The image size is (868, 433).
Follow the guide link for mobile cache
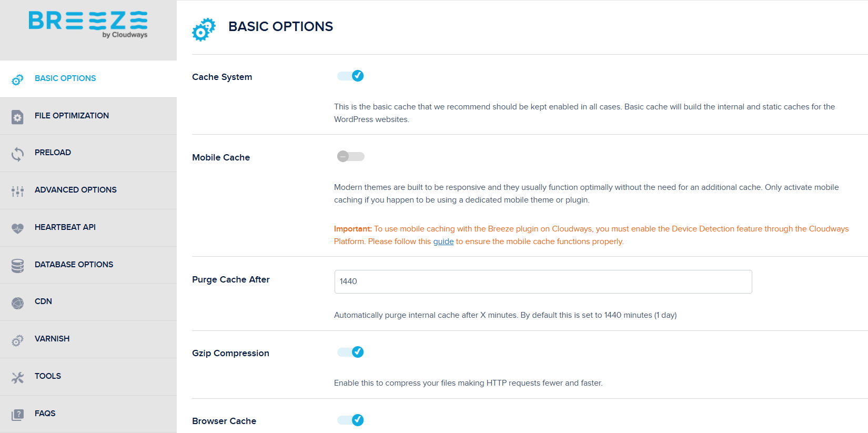(x=443, y=241)
